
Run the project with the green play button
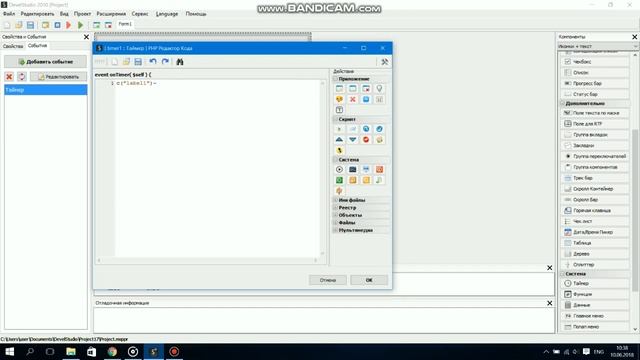[80, 25]
